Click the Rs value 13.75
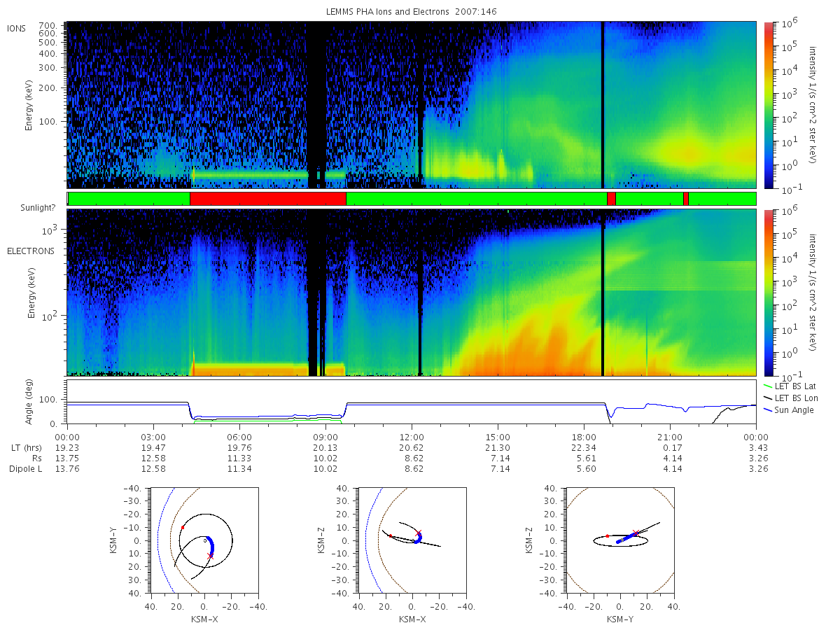 pyautogui.click(x=67, y=458)
